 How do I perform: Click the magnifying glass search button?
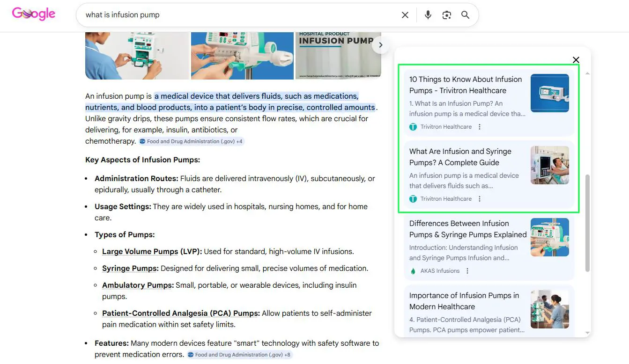[465, 15]
